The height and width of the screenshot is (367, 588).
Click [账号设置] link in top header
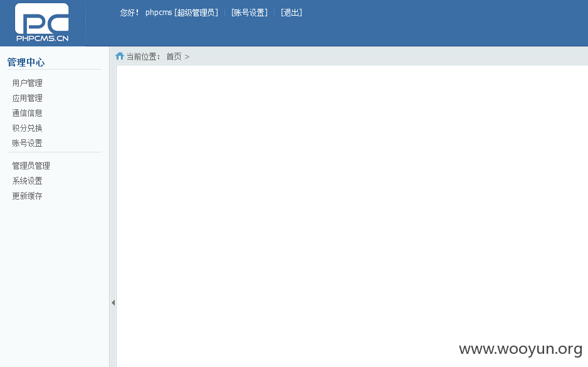249,13
